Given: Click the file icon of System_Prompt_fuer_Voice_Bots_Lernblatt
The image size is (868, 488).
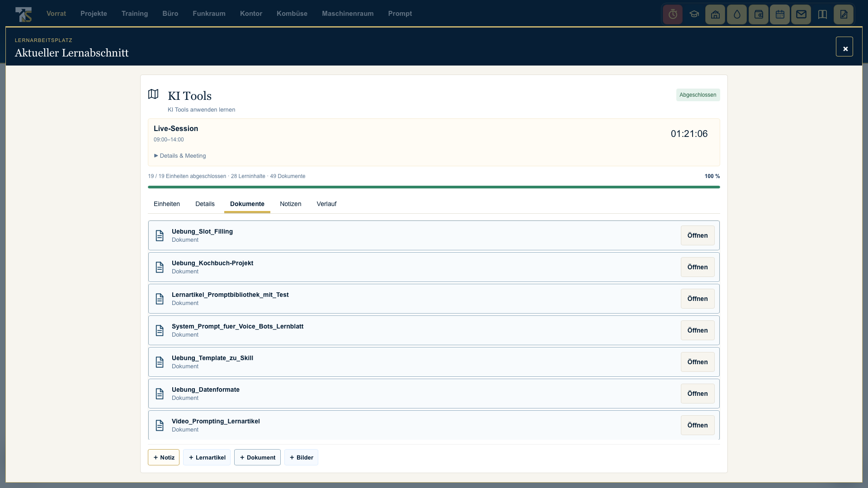Looking at the screenshot, I should (x=160, y=330).
